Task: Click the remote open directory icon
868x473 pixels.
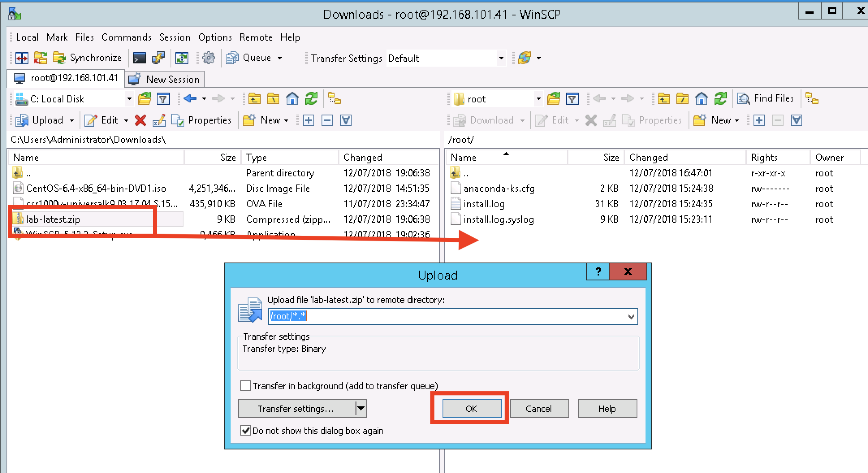Action: coord(553,99)
